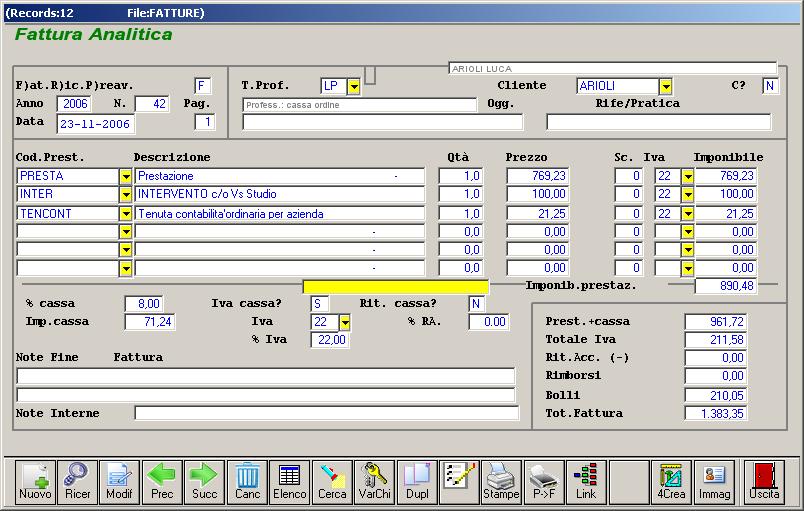Click the first Note Fine Fattura line
The width and height of the screenshot is (804, 511).
coord(266,376)
